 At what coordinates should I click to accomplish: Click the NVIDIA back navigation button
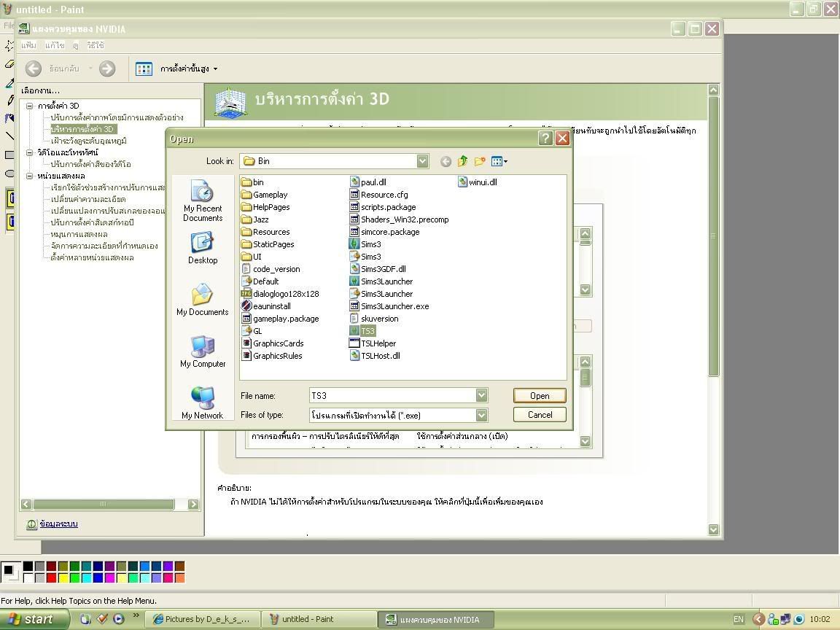click(x=34, y=69)
